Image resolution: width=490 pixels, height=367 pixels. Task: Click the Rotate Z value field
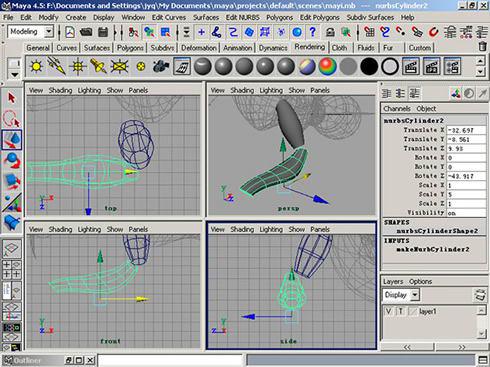(x=466, y=176)
